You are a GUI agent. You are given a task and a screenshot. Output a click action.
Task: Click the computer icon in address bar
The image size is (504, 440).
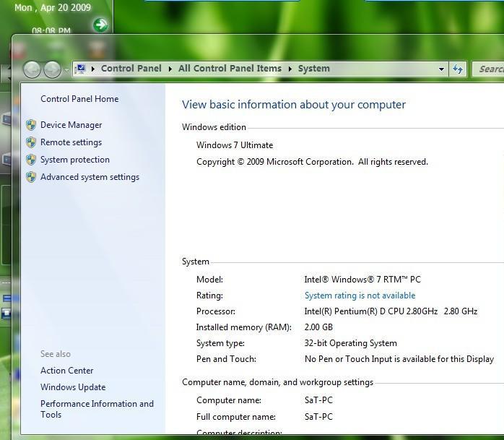click(x=80, y=69)
